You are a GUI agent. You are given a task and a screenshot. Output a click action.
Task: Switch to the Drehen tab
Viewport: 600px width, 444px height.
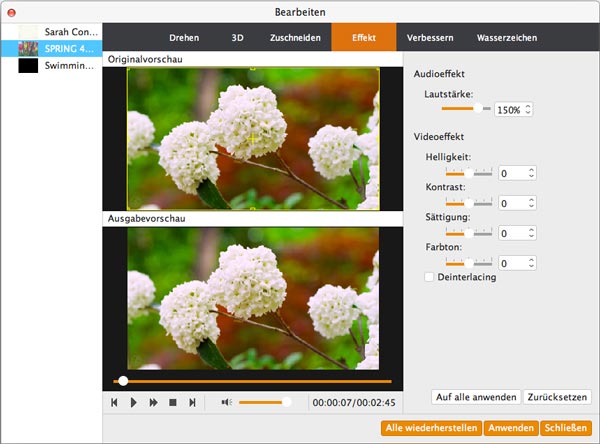tap(184, 38)
